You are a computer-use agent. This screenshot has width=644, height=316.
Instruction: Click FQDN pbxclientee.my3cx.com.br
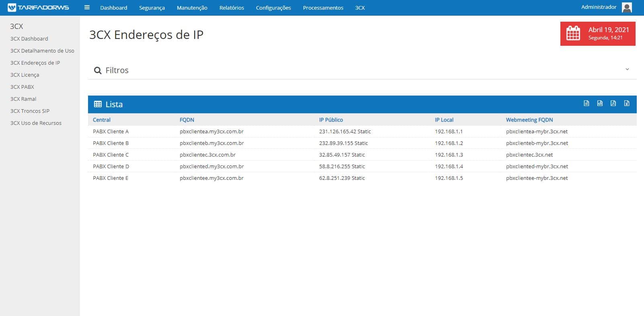coord(211,178)
